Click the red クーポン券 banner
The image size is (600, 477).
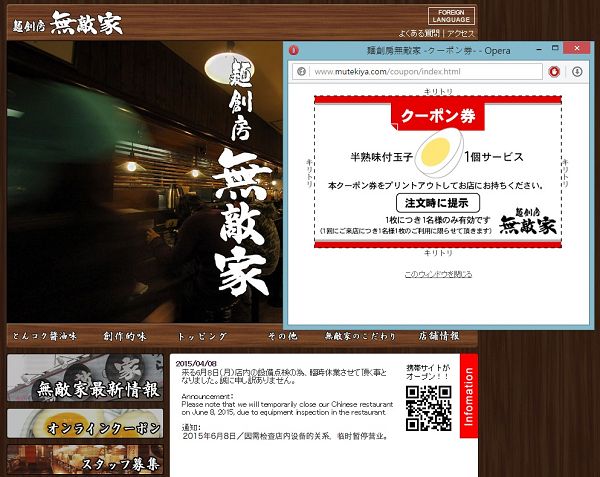point(438,116)
